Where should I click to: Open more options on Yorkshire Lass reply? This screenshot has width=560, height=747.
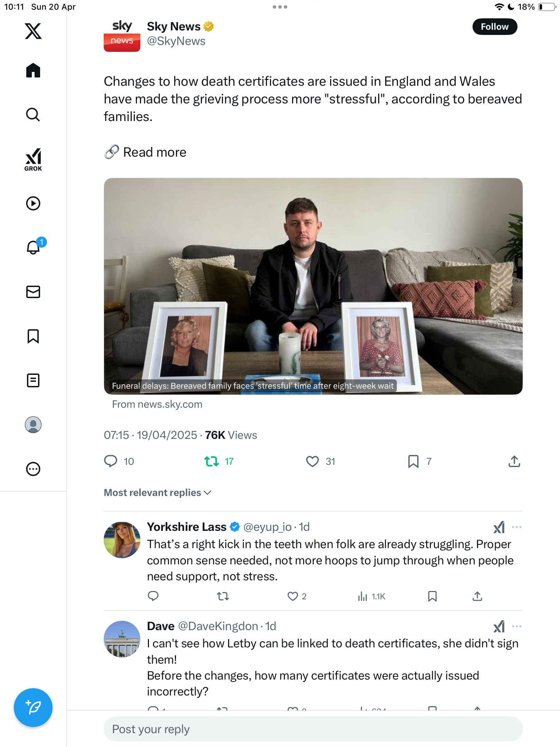tap(516, 527)
